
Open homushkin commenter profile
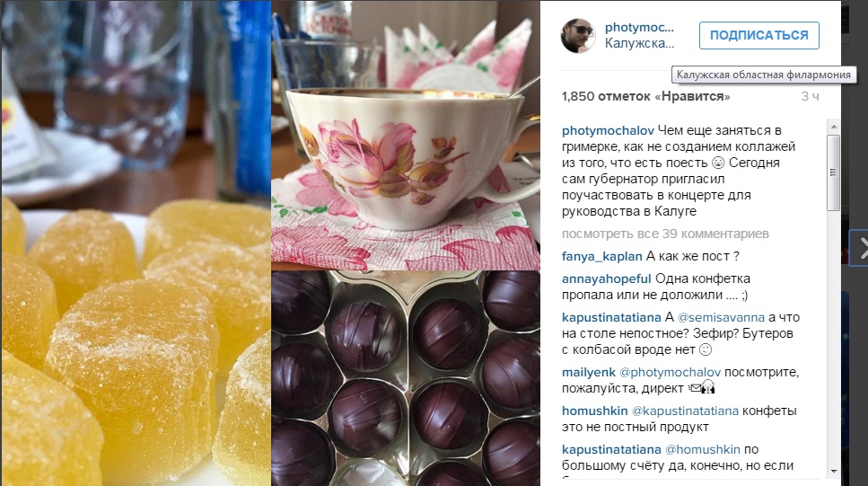594,411
